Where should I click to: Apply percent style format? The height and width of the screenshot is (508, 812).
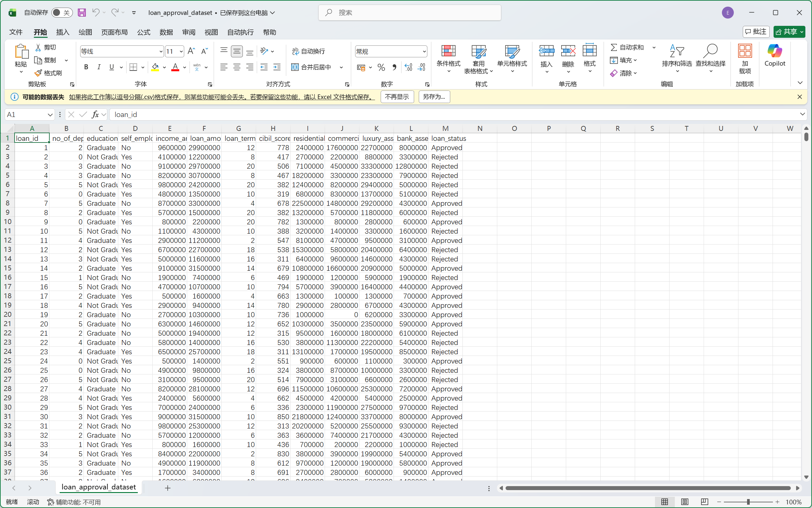[x=381, y=68]
